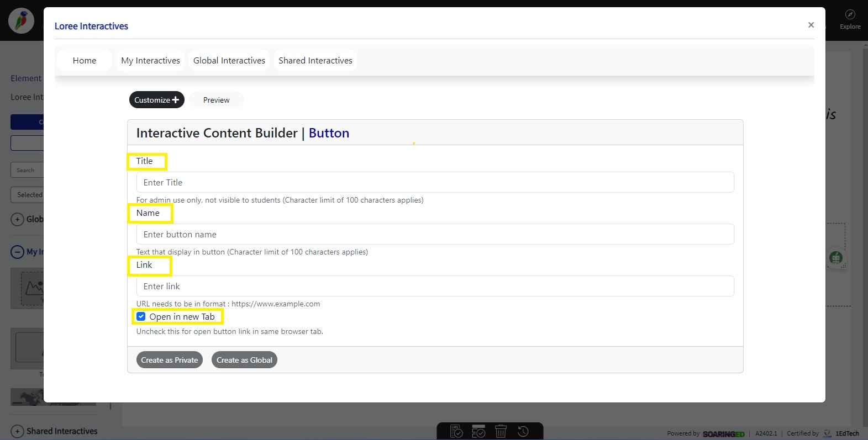Click the 'Text that display in button' hint
Viewport: 868px width, 440px height.
252,252
